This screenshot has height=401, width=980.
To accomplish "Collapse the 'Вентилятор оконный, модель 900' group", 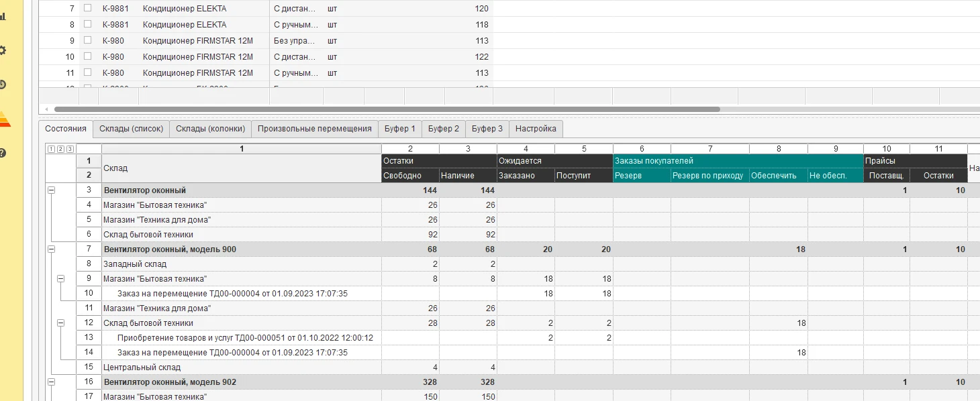I will tap(52, 249).
